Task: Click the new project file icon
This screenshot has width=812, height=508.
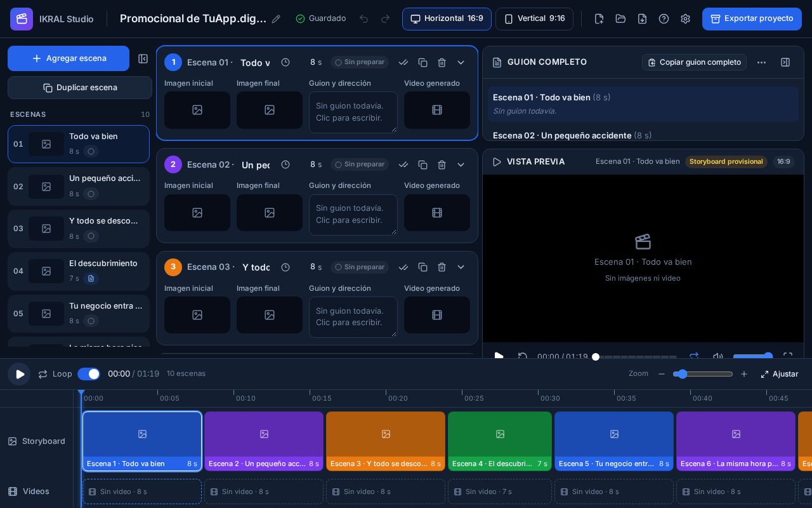Action: point(599,19)
